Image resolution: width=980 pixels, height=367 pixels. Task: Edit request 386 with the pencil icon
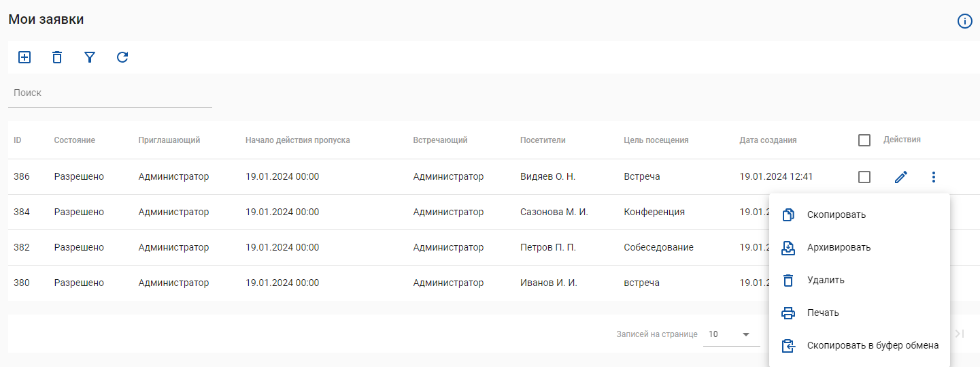[901, 177]
